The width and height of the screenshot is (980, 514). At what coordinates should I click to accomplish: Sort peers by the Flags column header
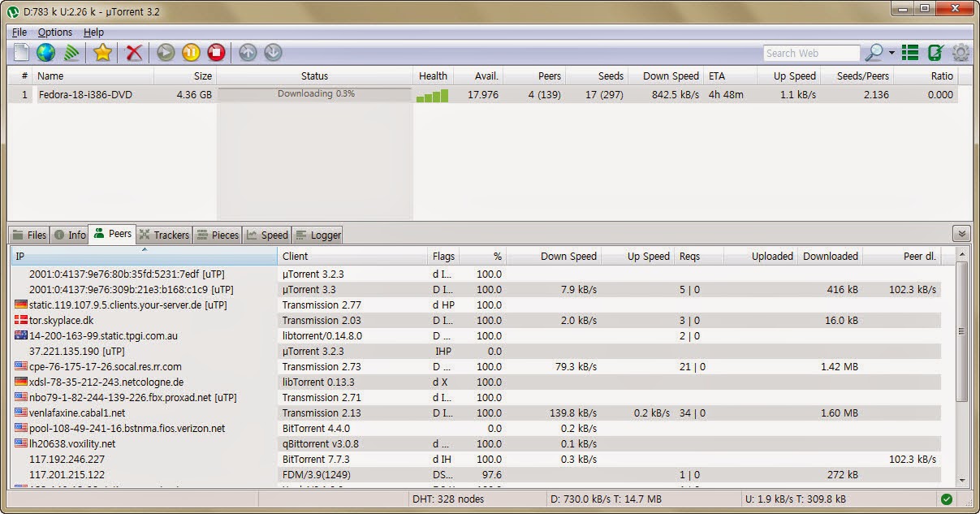click(x=443, y=256)
